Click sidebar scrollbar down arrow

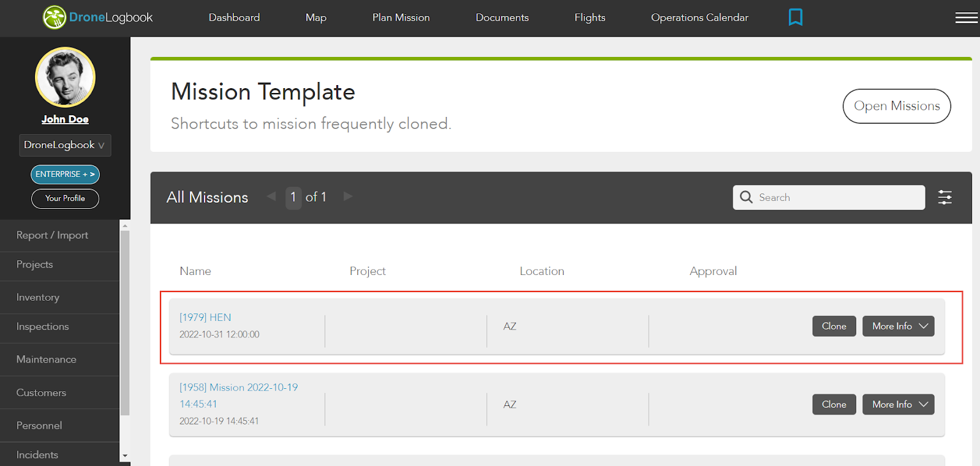(125, 456)
